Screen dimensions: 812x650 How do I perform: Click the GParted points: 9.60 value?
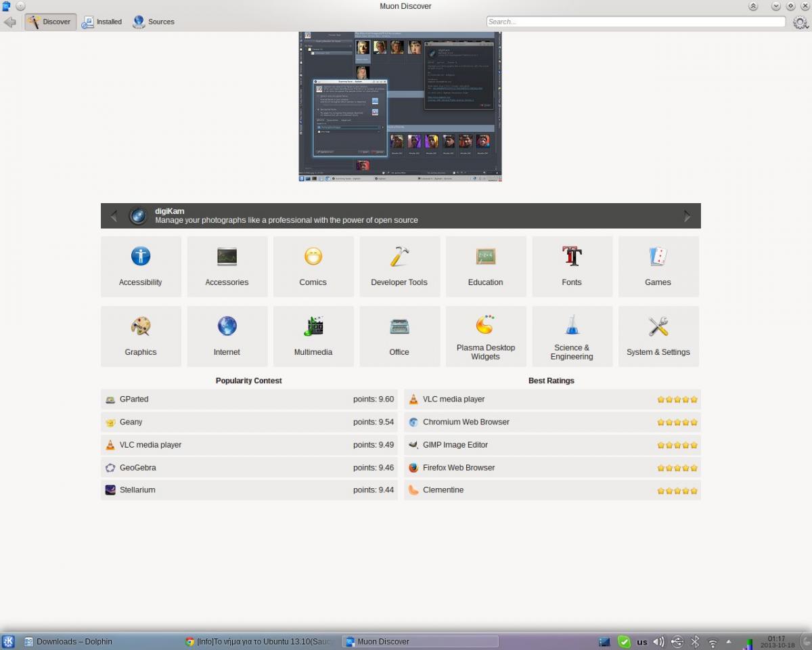point(374,399)
